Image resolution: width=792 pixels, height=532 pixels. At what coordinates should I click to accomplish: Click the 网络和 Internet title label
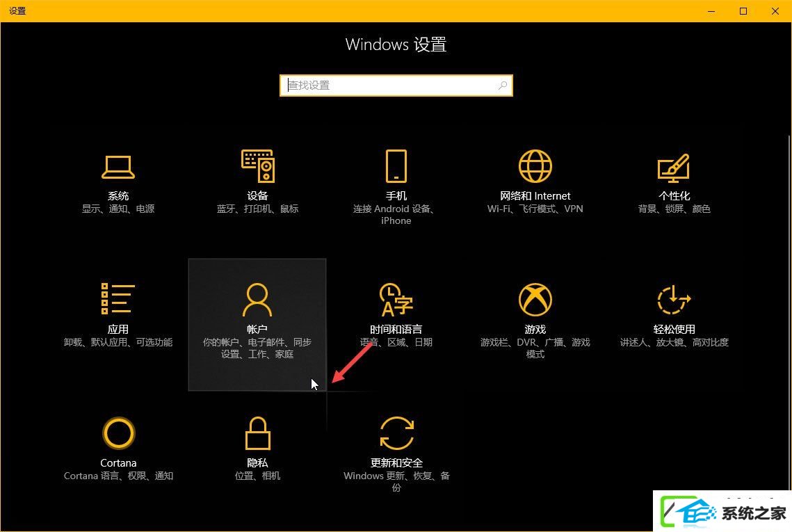535,195
